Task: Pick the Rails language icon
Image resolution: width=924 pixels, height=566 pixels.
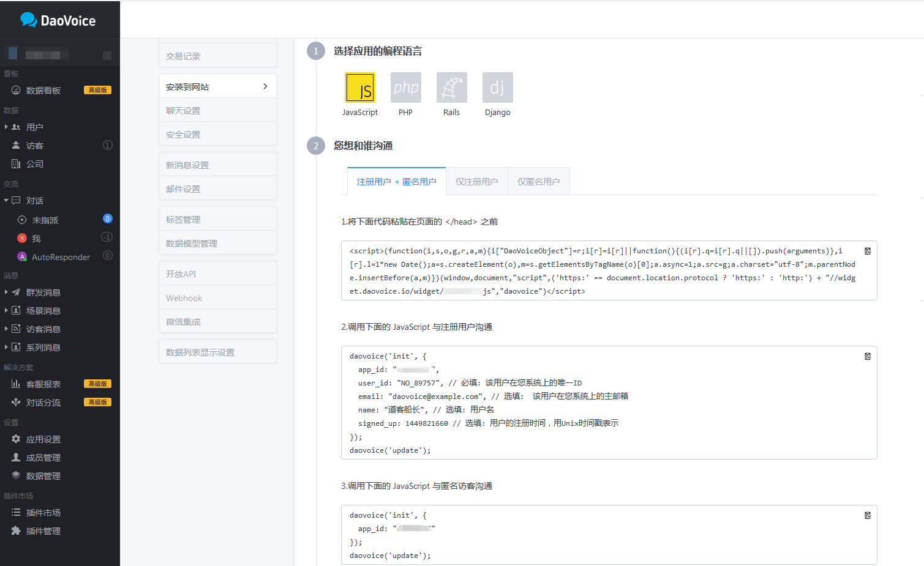Action: point(451,88)
